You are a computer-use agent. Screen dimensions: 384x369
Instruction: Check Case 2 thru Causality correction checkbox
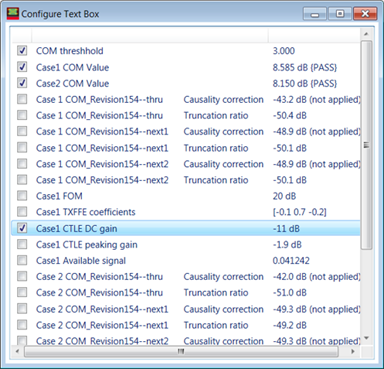coord(22,276)
